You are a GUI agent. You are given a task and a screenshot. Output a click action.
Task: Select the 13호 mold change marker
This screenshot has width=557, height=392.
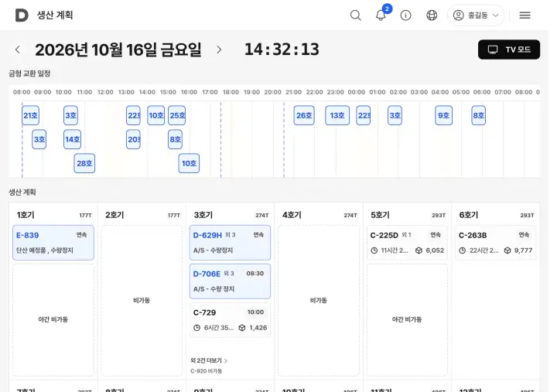[x=337, y=115]
